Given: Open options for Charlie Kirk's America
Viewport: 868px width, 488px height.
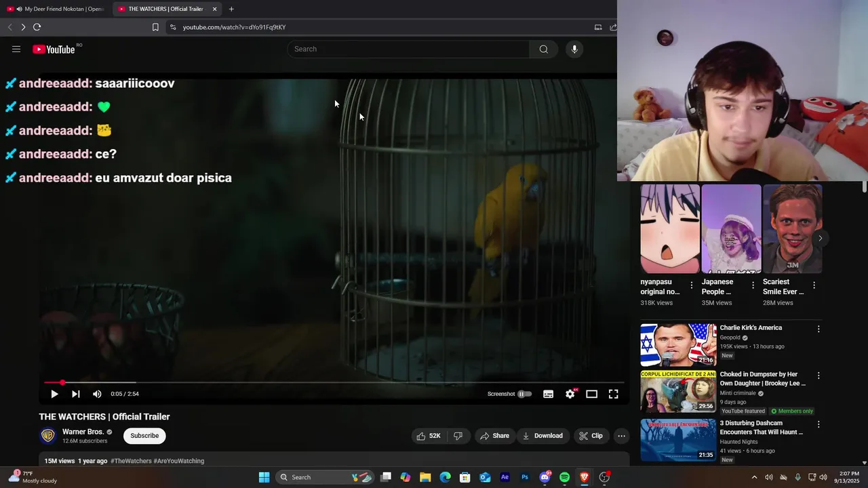Looking at the screenshot, I should [818, 329].
